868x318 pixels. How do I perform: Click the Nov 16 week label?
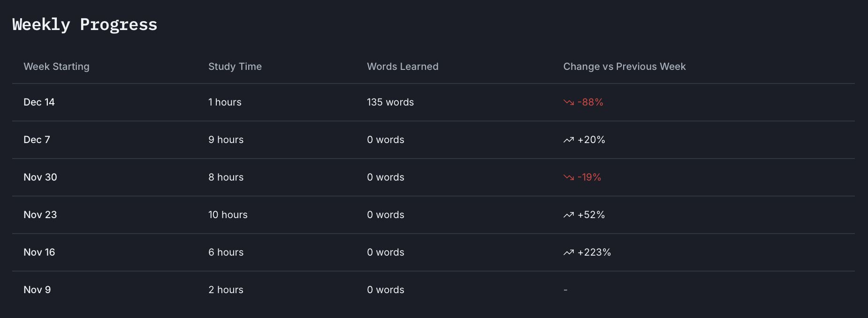coord(39,252)
